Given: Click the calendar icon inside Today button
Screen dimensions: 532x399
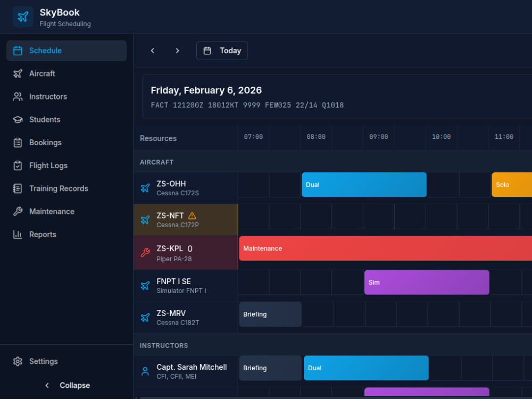Looking at the screenshot, I should pos(207,51).
